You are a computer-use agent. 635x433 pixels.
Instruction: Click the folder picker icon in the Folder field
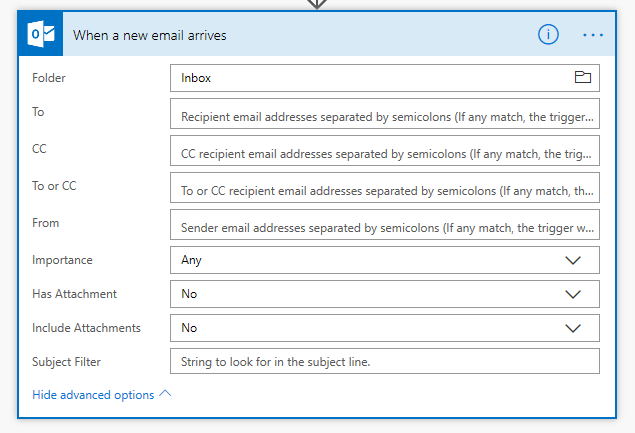pos(582,77)
